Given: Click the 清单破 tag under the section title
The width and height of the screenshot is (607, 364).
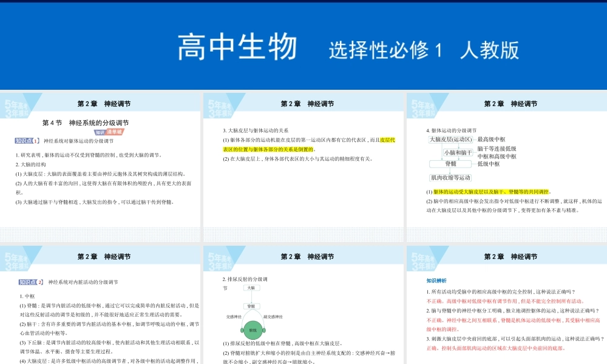Looking at the screenshot, I should click(114, 132).
